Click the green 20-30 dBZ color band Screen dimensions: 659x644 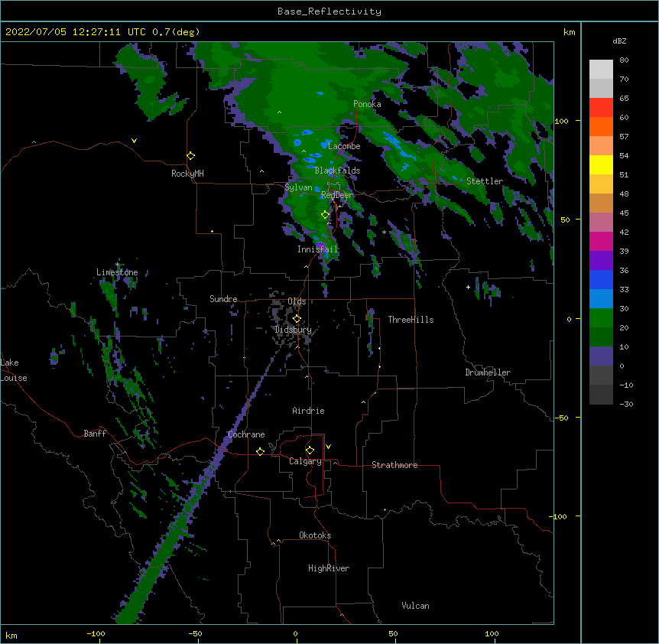(x=601, y=318)
